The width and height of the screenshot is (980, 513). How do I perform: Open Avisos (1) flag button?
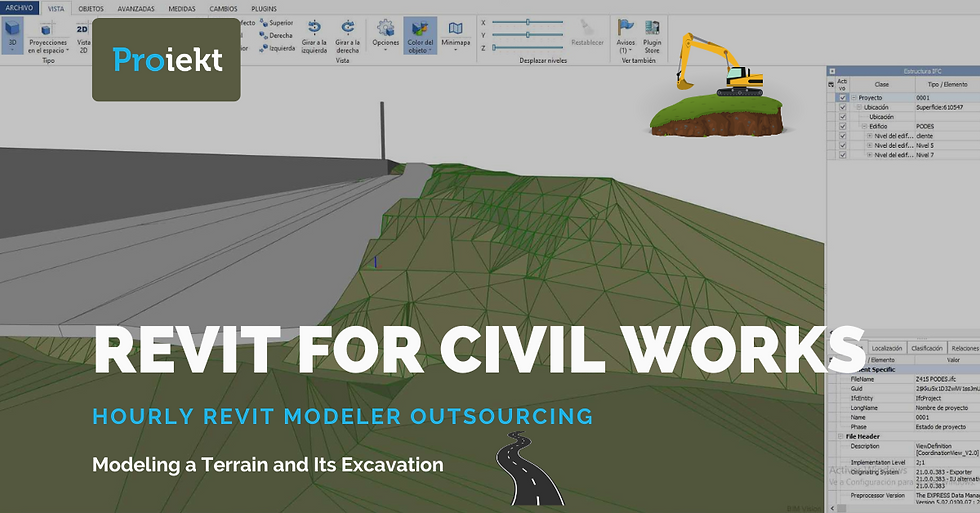click(x=626, y=36)
